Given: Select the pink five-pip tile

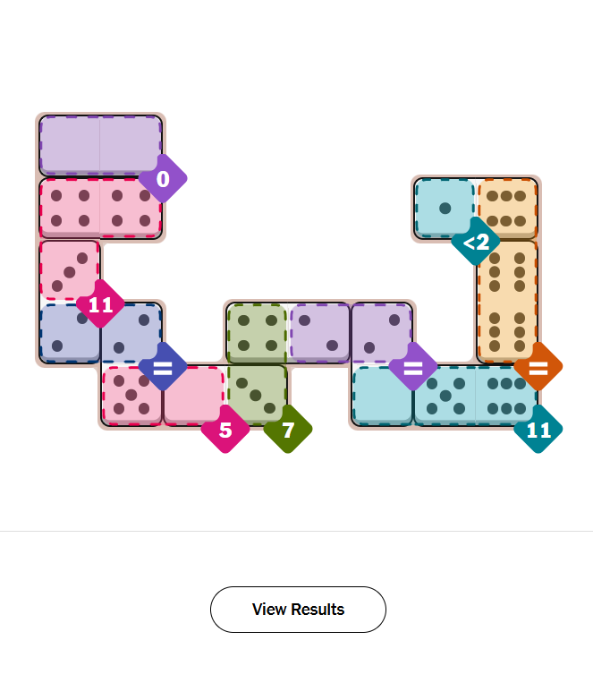Looking at the screenshot, I should [x=131, y=395].
